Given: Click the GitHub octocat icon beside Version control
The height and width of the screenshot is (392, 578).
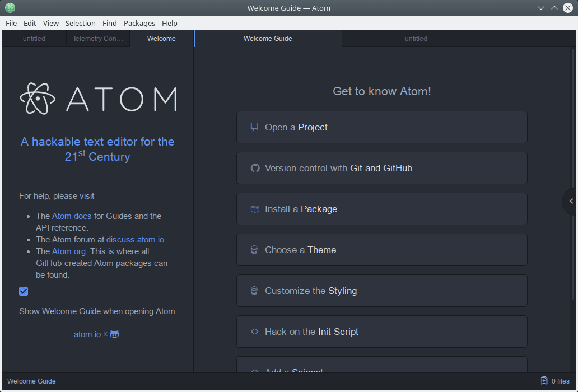Looking at the screenshot, I should pos(255,168).
